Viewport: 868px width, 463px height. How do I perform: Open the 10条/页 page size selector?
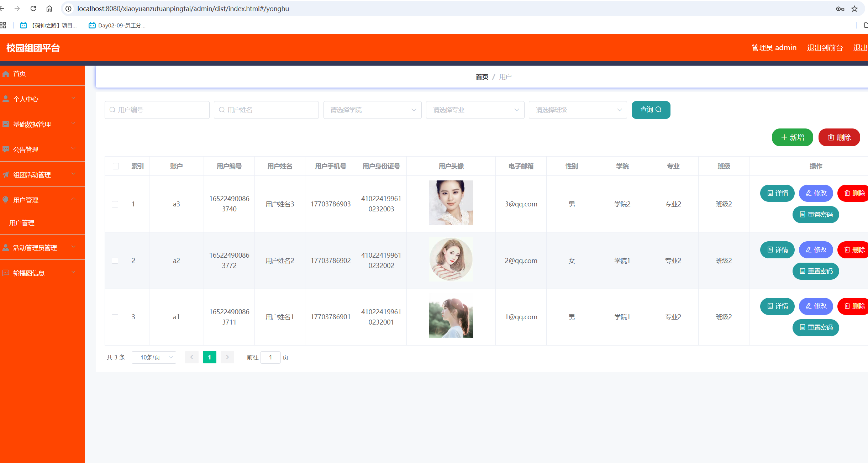click(x=154, y=357)
